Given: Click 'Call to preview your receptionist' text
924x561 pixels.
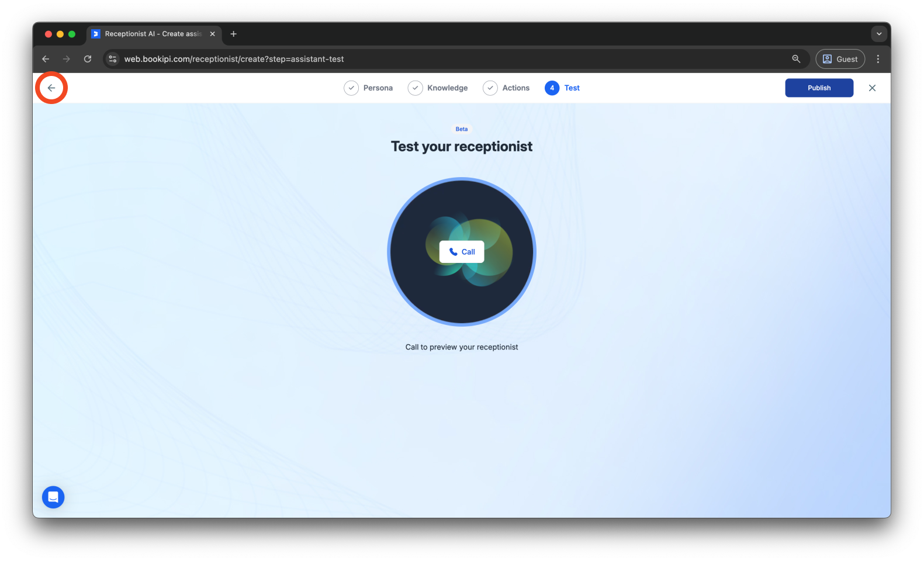Looking at the screenshot, I should click(462, 347).
